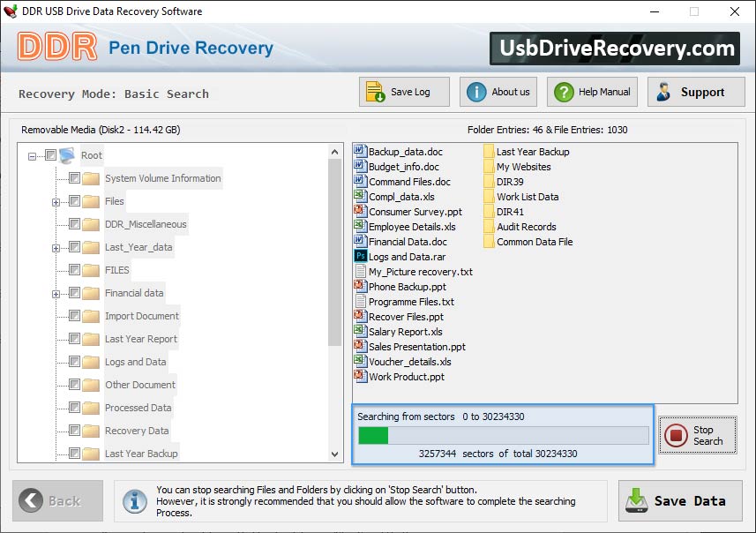Viewport: 756px width, 533px height.
Task: Open the About us dialog
Action: tap(498, 92)
